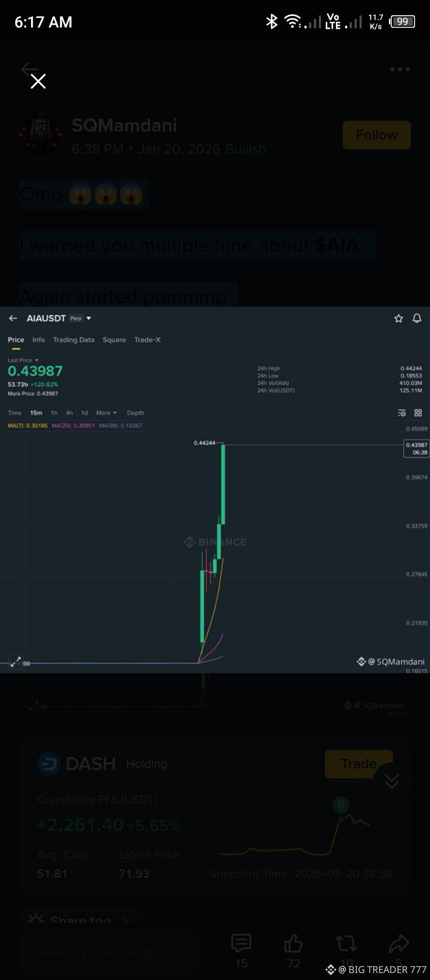Screen dimensions: 430x980
Task: Tap the Bluetooth status bar icon
Action: click(272, 22)
